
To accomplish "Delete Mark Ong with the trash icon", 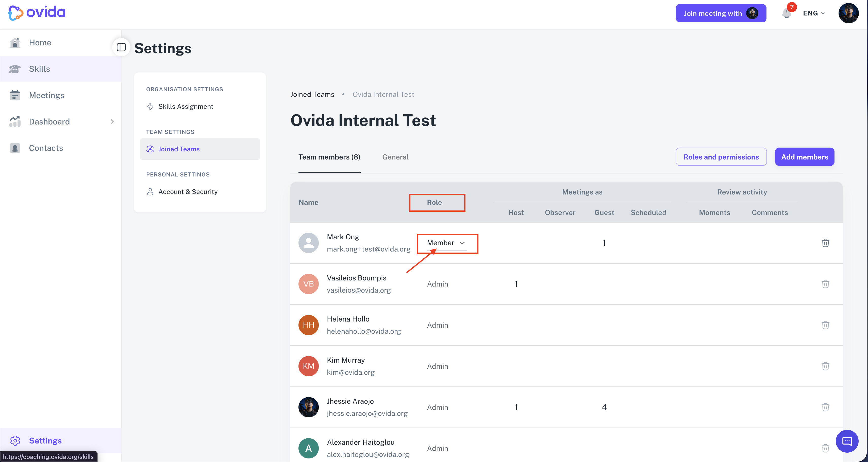I will click(825, 243).
